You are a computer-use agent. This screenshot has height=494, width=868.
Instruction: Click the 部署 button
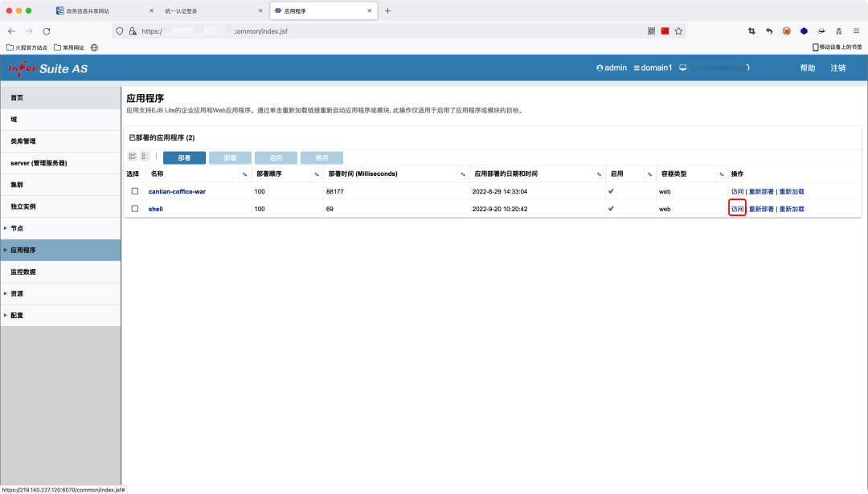(x=184, y=158)
